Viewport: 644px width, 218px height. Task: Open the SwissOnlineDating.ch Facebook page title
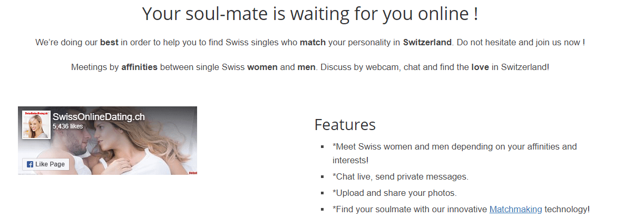tap(99, 117)
